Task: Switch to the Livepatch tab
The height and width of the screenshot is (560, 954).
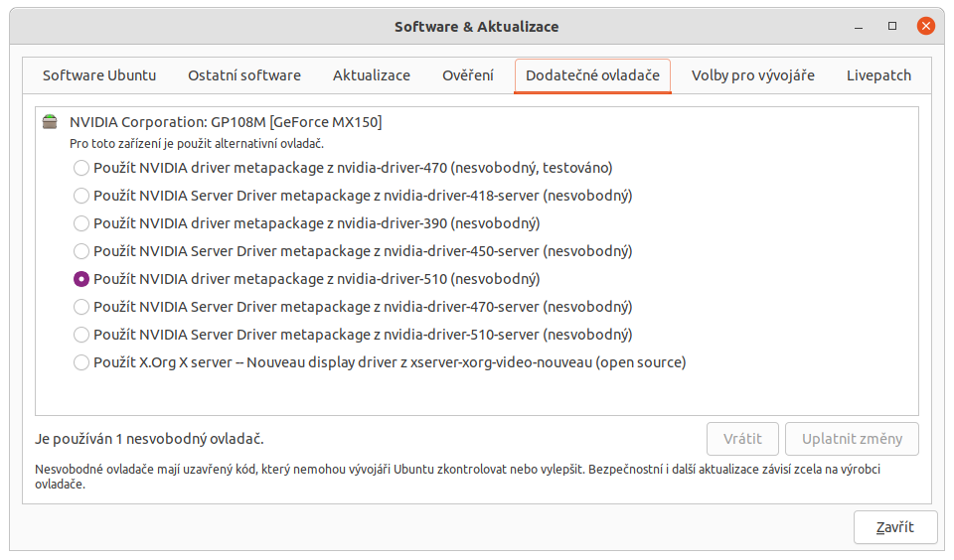Action: click(x=878, y=75)
